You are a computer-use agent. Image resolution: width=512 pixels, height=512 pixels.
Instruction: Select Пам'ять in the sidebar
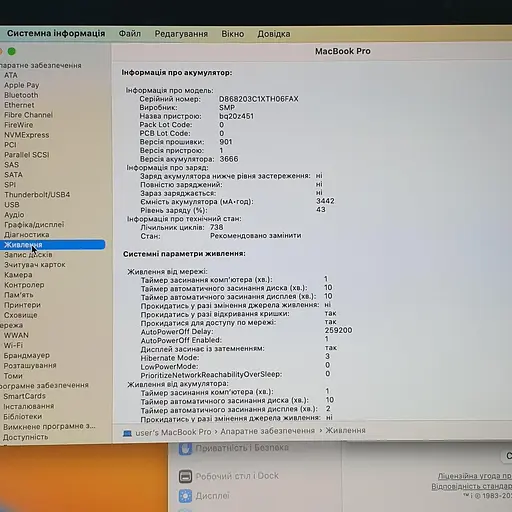tap(19, 295)
